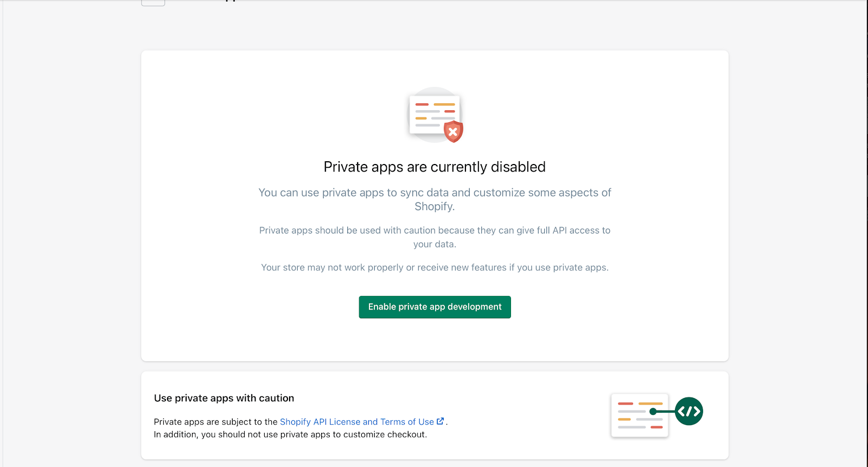Click the customize checkout warning sentence
This screenshot has width=868, height=467.
click(290, 434)
